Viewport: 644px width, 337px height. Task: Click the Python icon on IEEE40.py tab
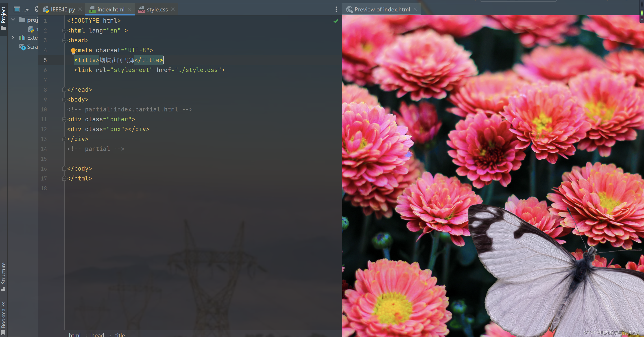(x=46, y=9)
